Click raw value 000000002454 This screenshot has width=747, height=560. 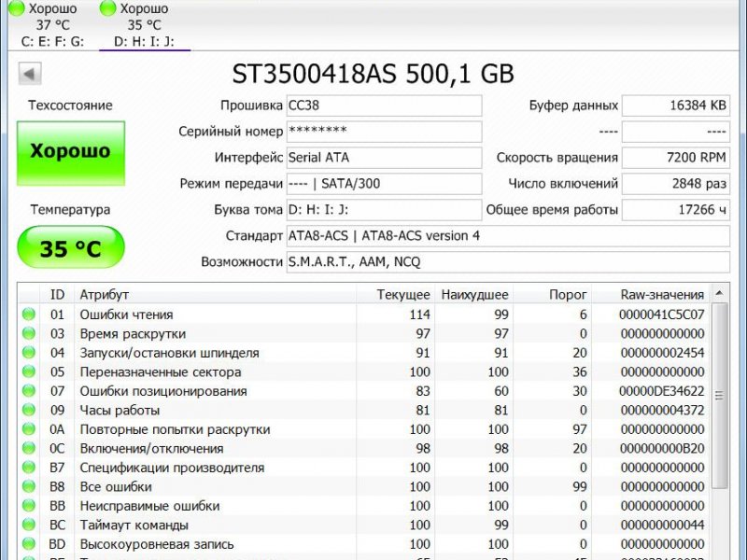663,354
